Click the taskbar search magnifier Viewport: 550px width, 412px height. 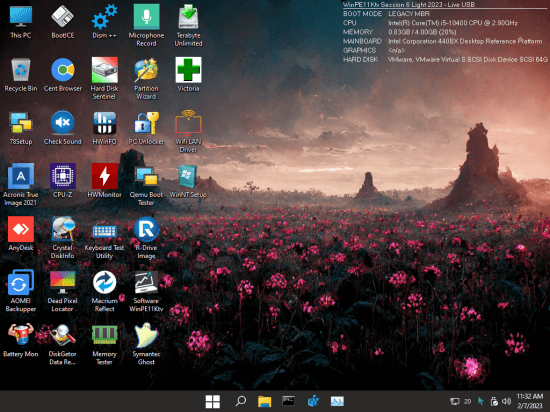(x=241, y=401)
